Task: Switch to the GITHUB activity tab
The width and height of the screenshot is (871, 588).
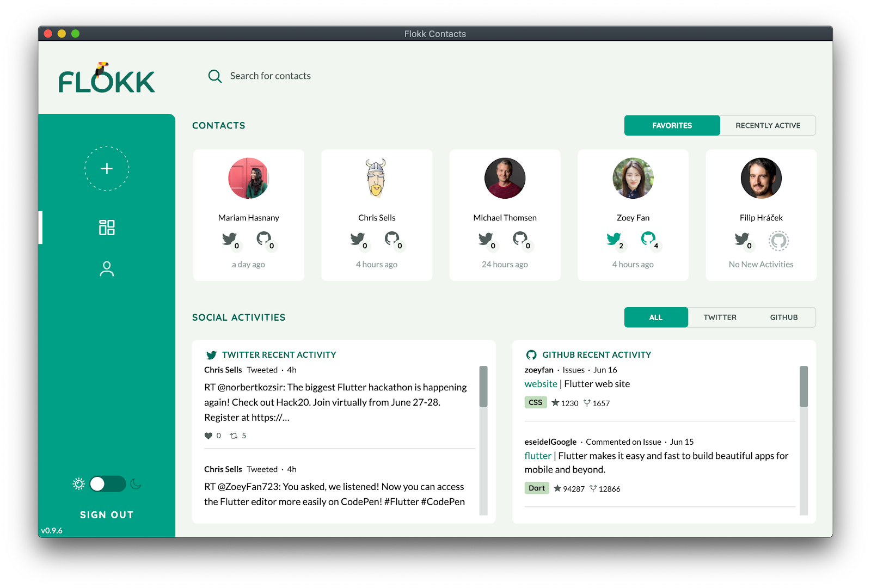Action: (784, 317)
